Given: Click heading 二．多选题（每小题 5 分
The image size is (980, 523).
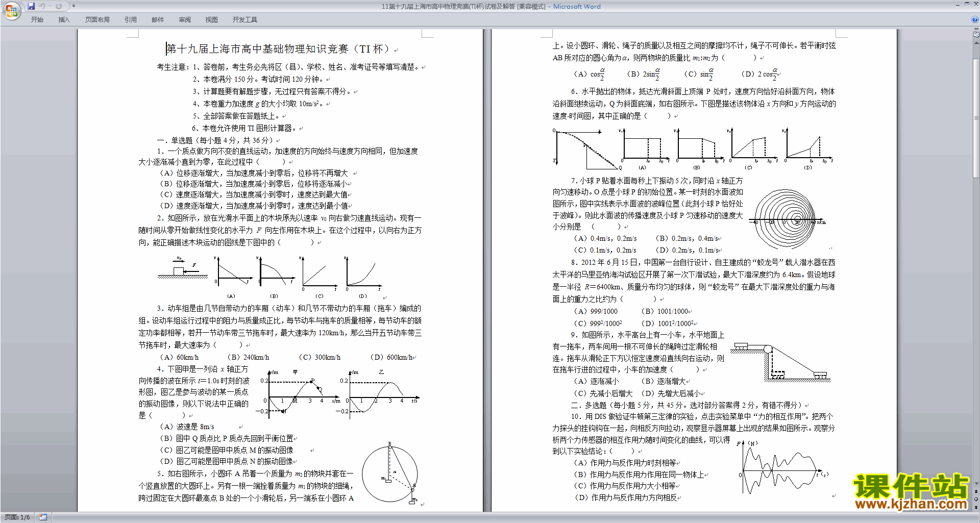Looking at the screenshot, I should pyautogui.click(x=686, y=405).
